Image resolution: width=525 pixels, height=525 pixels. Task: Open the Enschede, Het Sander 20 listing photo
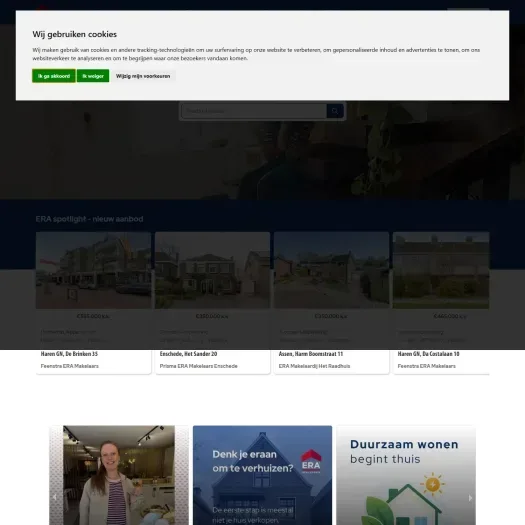(x=213, y=270)
